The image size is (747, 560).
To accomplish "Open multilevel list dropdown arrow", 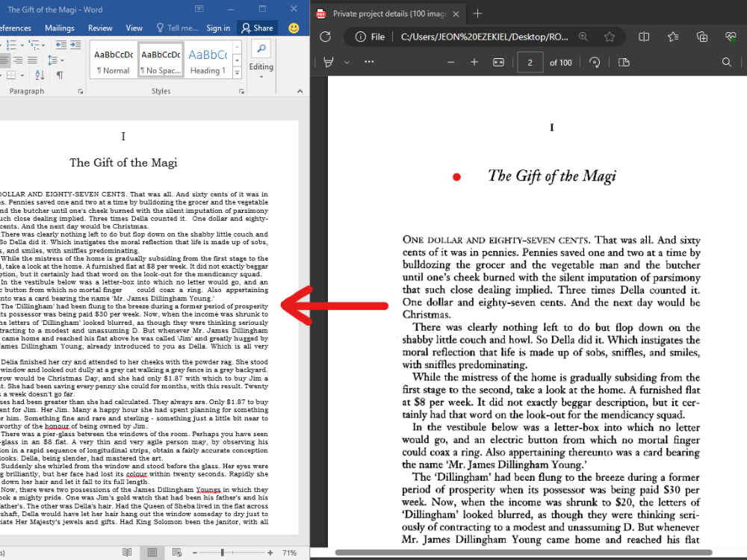I will pyautogui.click(x=43, y=46).
